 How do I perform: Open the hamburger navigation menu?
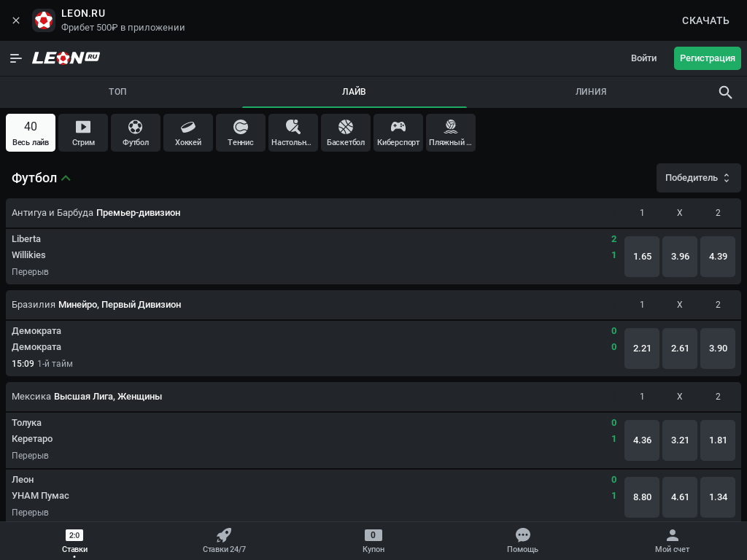[x=16, y=58]
